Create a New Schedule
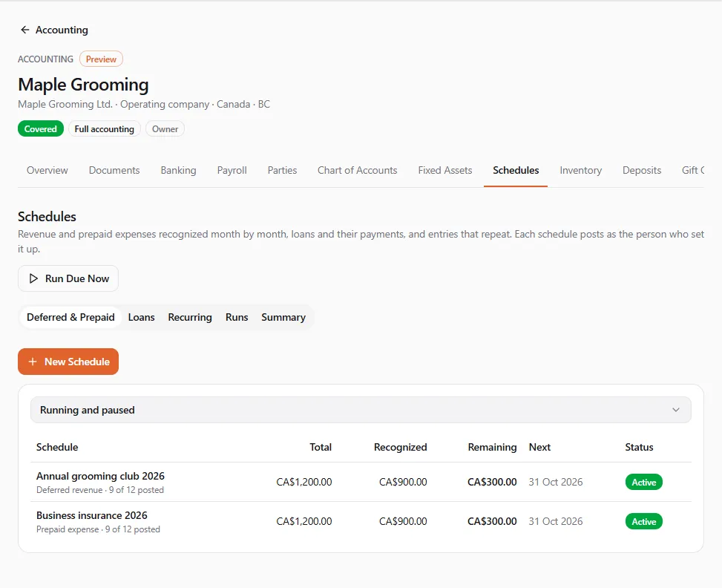 68,362
